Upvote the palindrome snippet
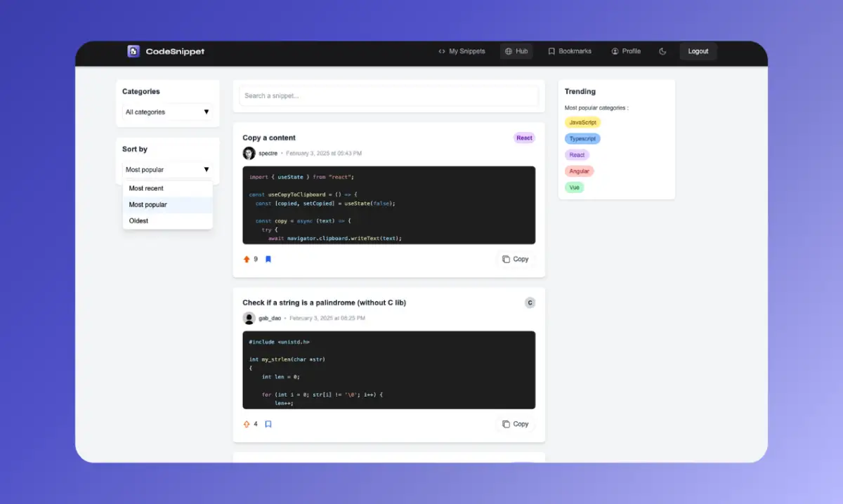 [247, 424]
